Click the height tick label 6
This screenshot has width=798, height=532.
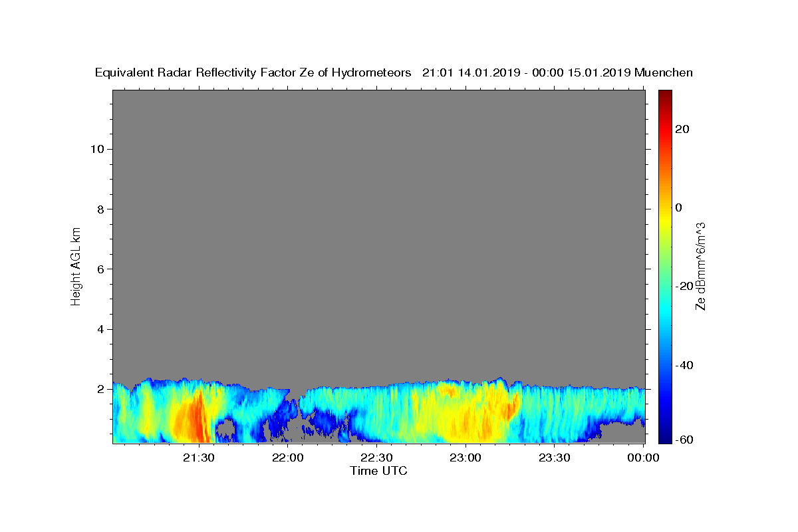point(100,269)
